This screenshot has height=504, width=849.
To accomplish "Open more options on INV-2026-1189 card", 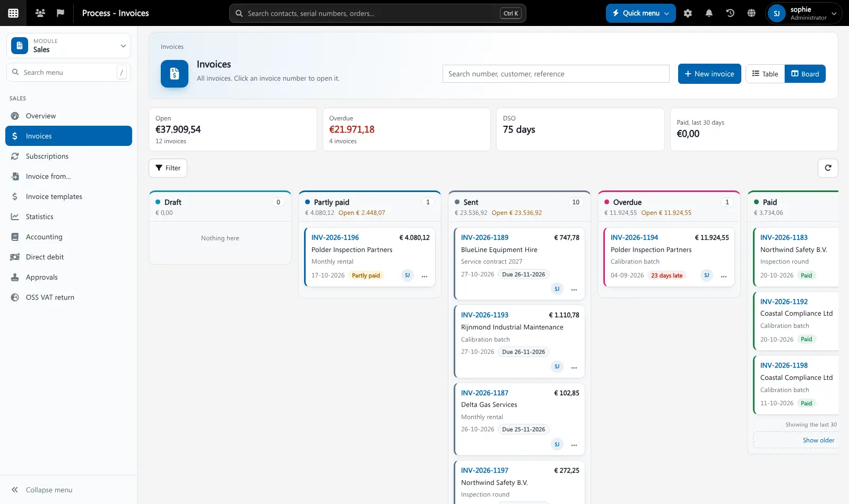I will [574, 290].
